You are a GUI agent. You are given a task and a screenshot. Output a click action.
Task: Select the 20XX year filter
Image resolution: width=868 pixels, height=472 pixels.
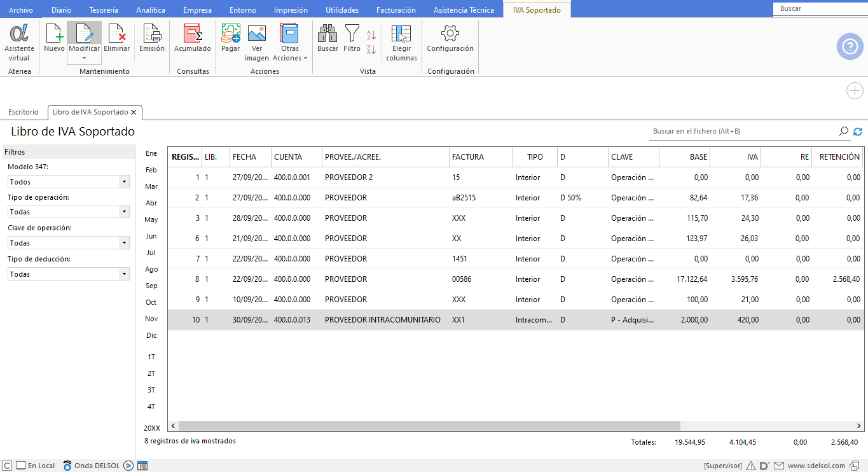tap(152, 428)
